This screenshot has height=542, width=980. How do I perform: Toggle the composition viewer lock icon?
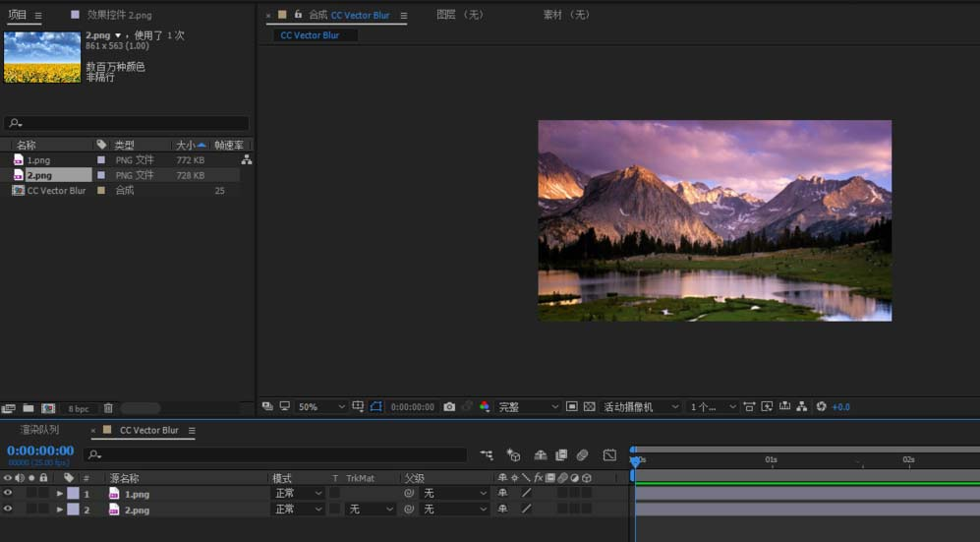[298, 15]
